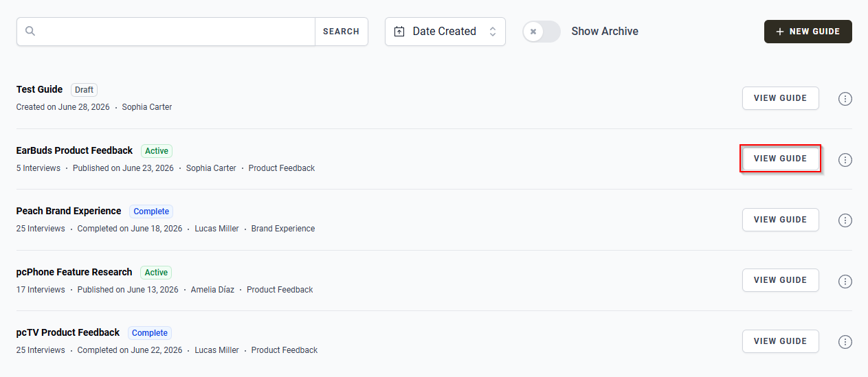Click the Show Archive label
Screen dimensions: 868x377
(605, 32)
